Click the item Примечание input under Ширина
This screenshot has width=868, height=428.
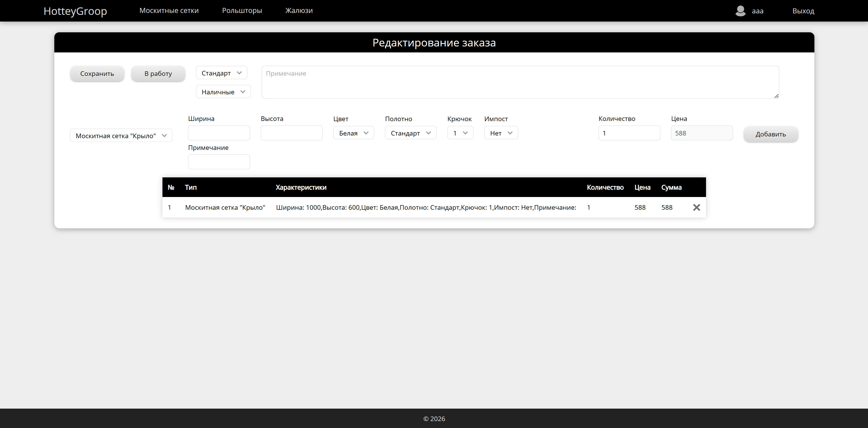point(219,162)
